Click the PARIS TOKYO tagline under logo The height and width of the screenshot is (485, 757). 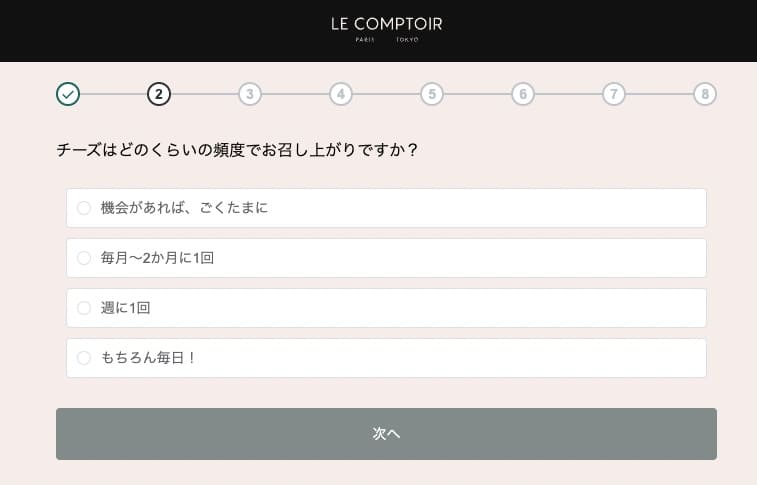click(x=387, y=40)
